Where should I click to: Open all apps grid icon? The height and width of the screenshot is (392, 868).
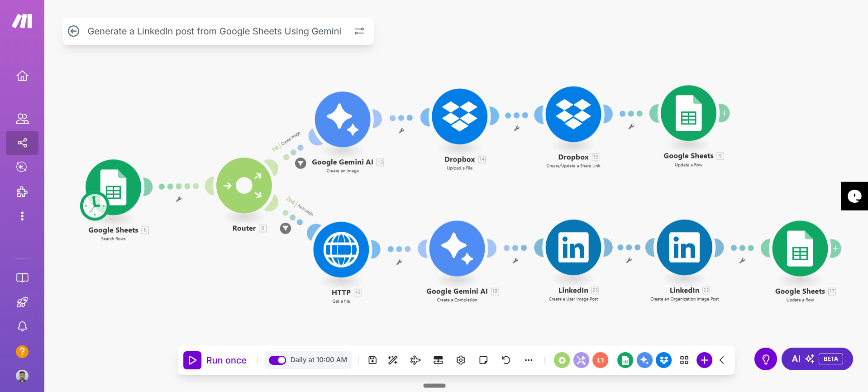(x=684, y=360)
